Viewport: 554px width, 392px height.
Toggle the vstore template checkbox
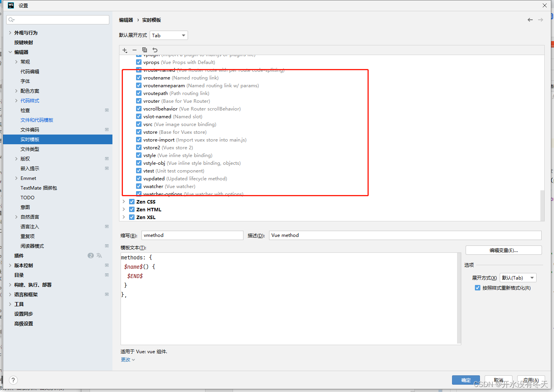[139, 132]
